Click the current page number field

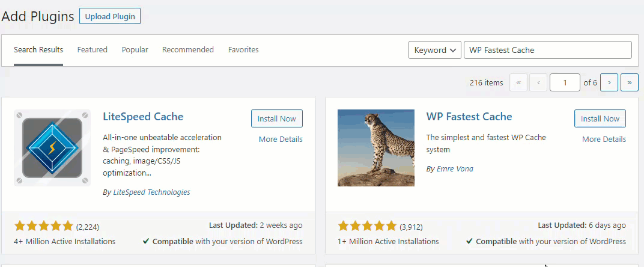565,82
